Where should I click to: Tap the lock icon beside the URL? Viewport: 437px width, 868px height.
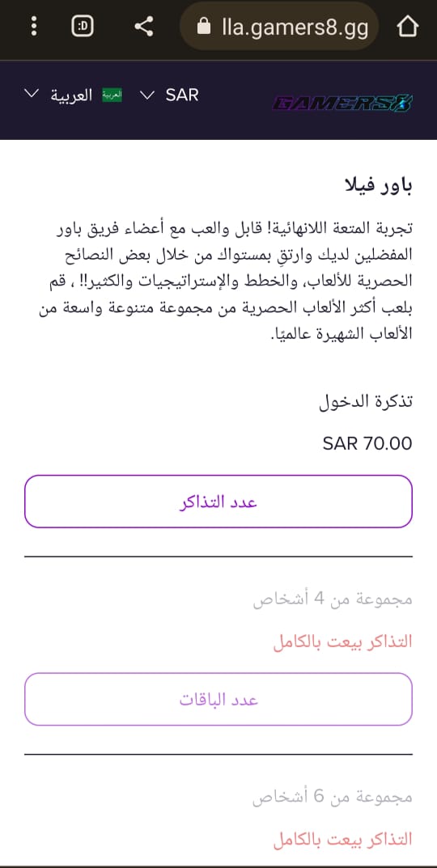pos(204,26)
